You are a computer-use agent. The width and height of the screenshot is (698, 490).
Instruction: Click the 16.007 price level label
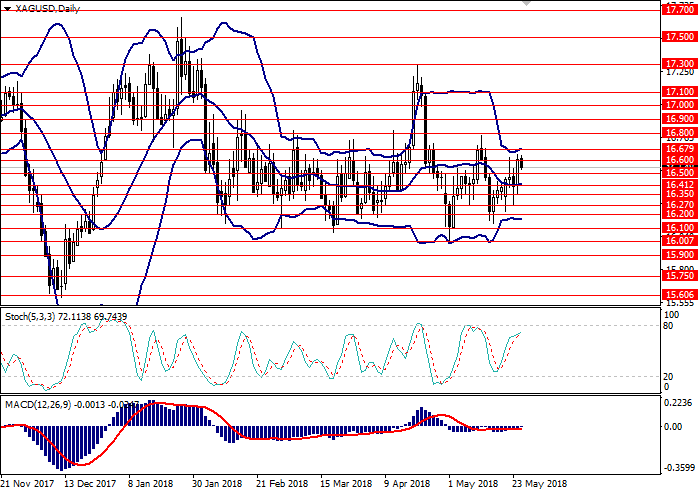(679, 240)
